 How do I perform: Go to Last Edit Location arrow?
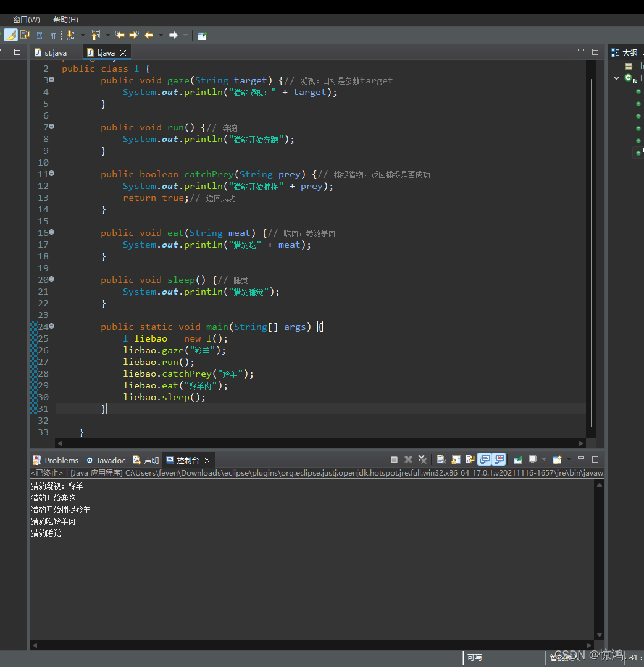(x=120, y=35)
